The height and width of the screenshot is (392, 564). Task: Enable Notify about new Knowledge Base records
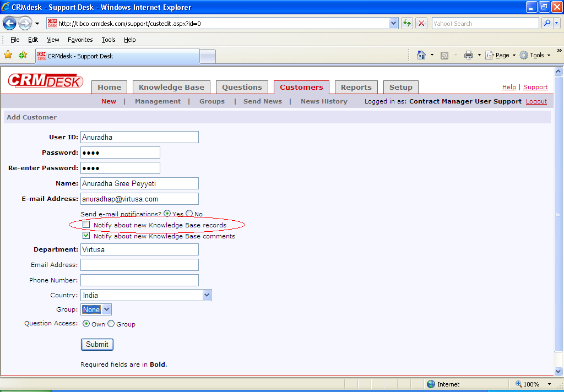(x=86, y=225)
